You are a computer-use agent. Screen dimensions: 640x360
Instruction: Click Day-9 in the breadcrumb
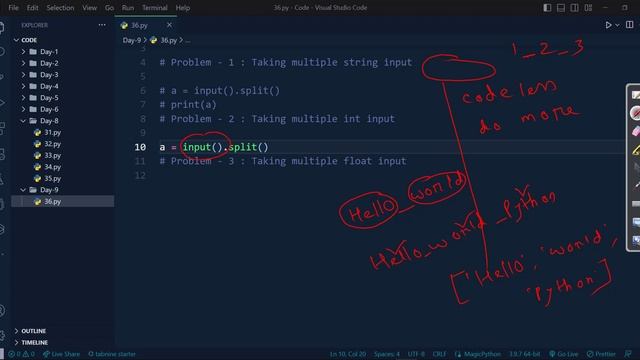pyautogui.click(x=131, y=40)
